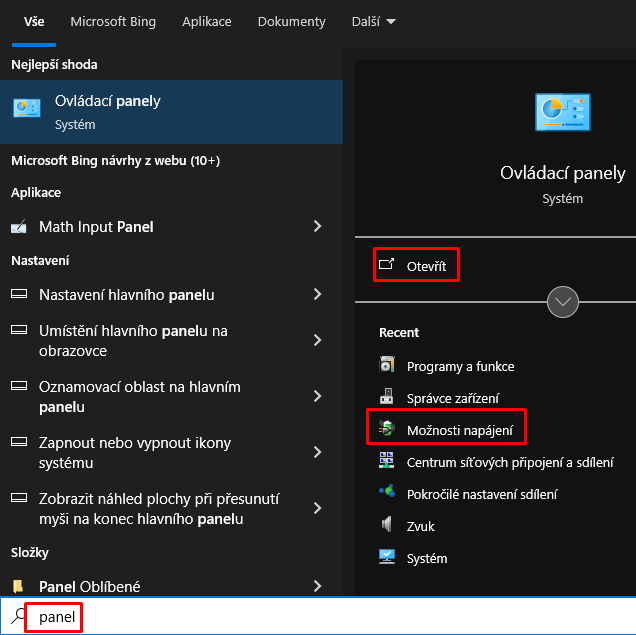Expand Math Input Panel result arrow

(318, 226)
